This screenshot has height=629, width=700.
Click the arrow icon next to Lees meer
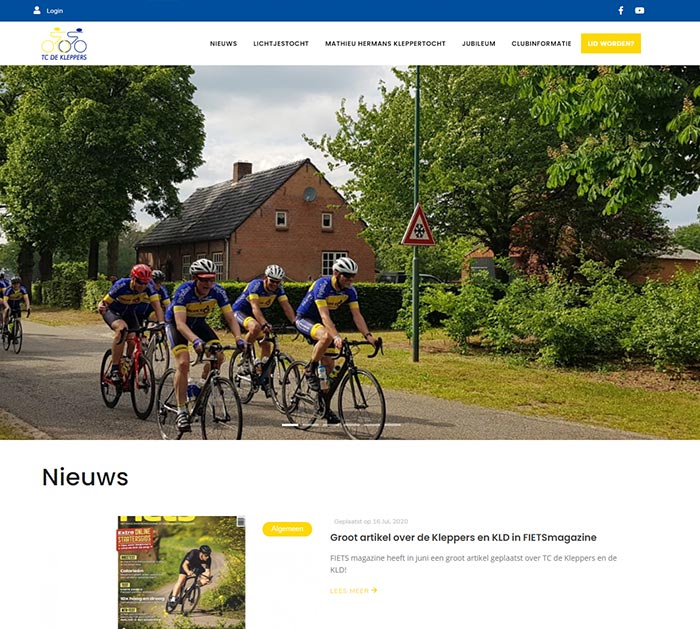tap(374, 590)
